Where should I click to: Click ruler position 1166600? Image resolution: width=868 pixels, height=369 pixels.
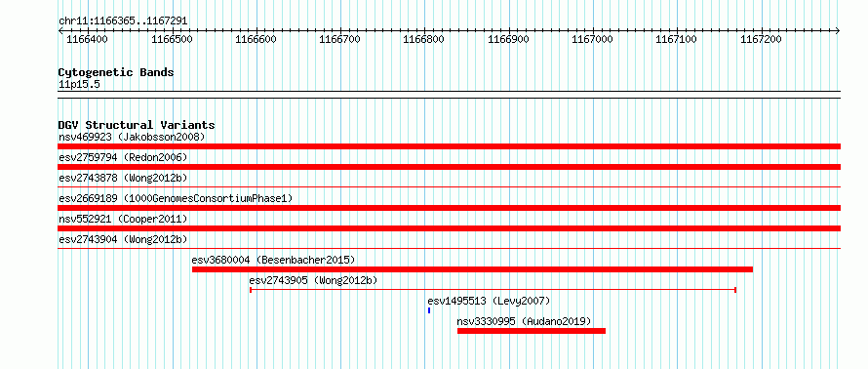[x=256, y=39]
